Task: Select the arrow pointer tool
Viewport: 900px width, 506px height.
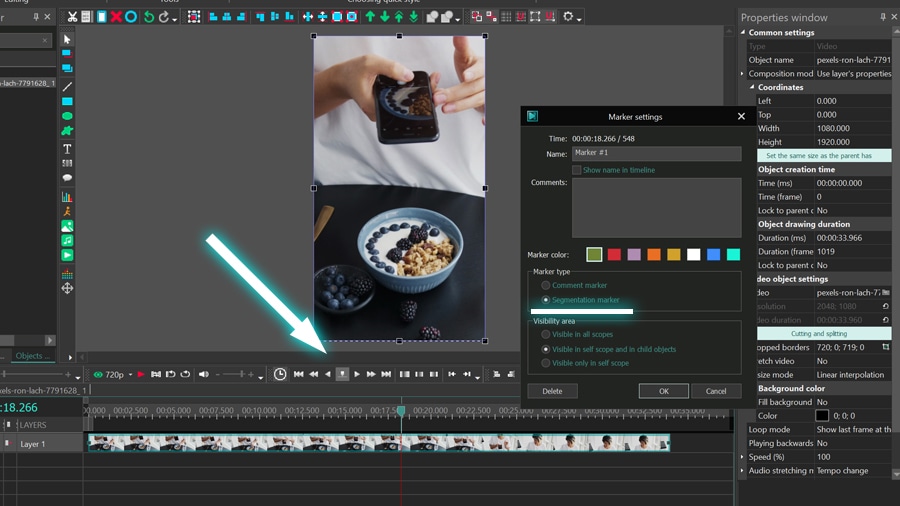Action: (67, 39)
